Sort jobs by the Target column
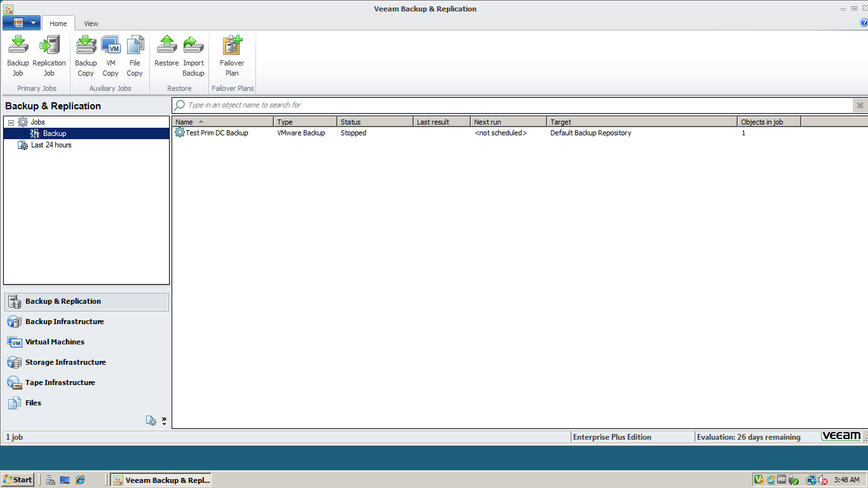The width and height of the screenshot is (868, 488). [x=642, y=122]
